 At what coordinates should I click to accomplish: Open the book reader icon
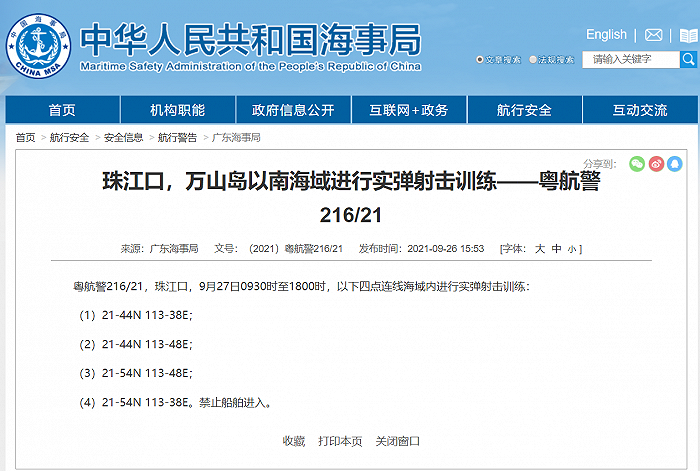pyautogui.click(x=688, y=35)
